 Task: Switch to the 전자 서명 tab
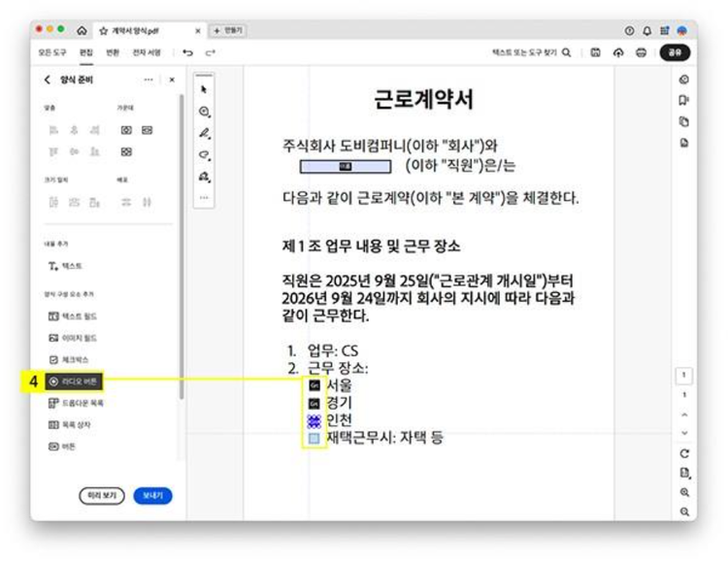(x=147, y=52)
